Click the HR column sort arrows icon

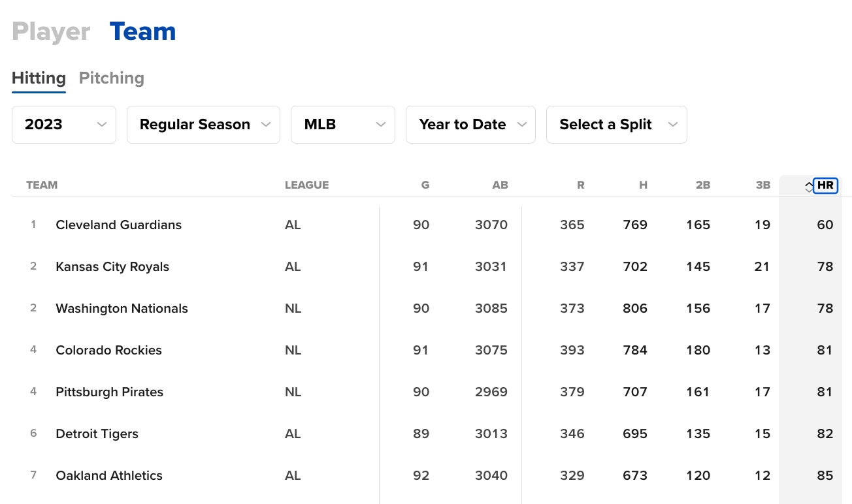pyautogui.click(x=809, y=187)
